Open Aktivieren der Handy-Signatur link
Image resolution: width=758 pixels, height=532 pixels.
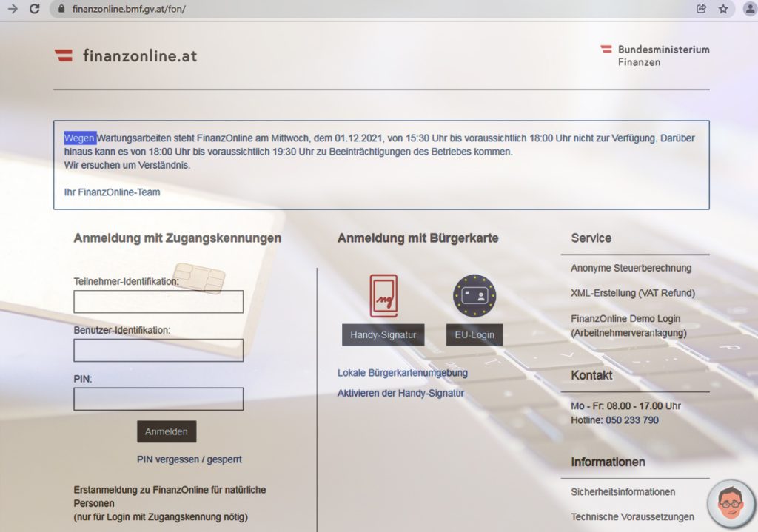click(400, 394)
